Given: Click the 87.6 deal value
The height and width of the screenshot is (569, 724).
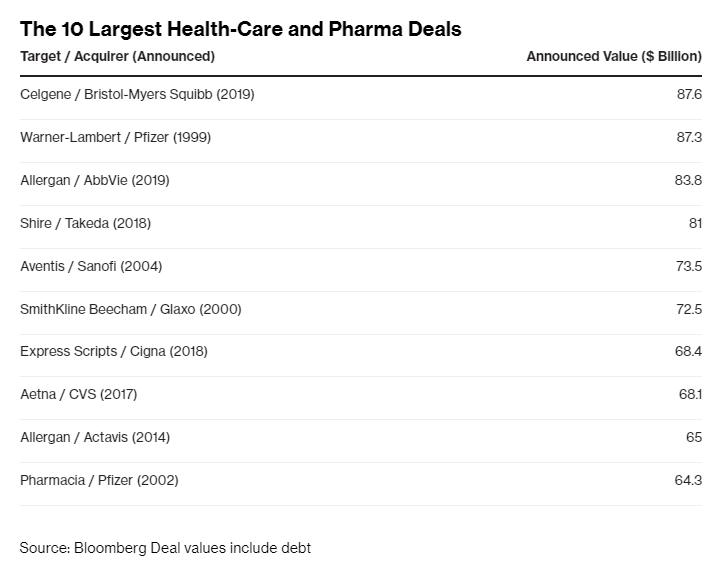Looking at the screenshot, I should [x=689, y=94].
